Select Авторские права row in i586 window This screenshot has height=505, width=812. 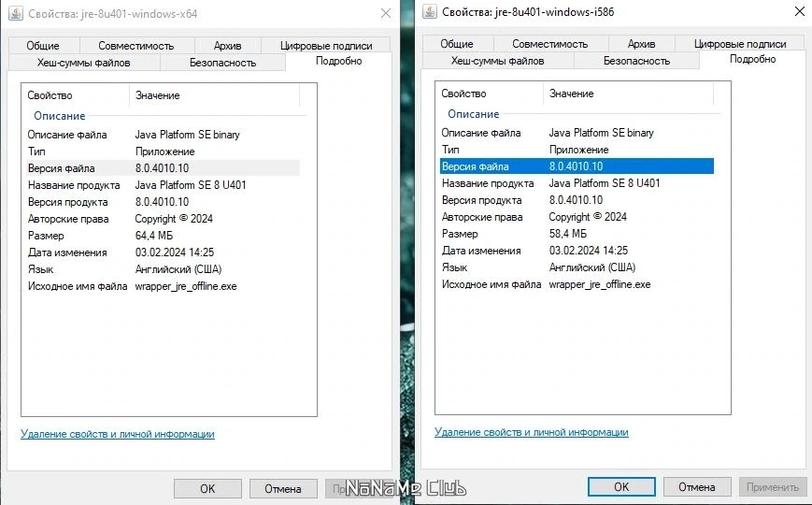(x=577, y=217)
